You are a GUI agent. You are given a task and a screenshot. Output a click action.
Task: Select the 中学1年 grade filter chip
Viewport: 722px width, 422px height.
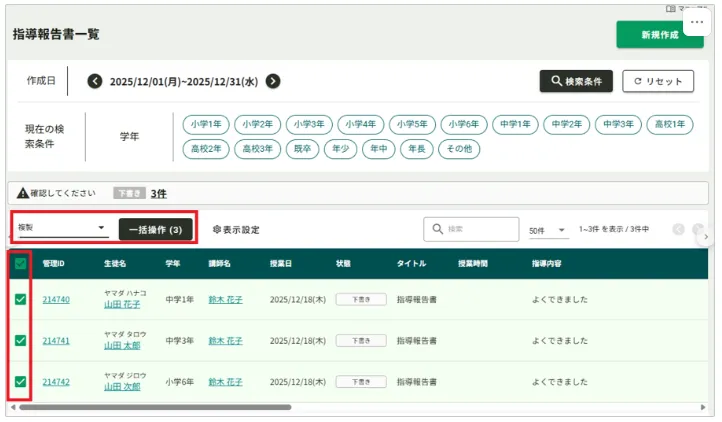click(x=516, y=125)
